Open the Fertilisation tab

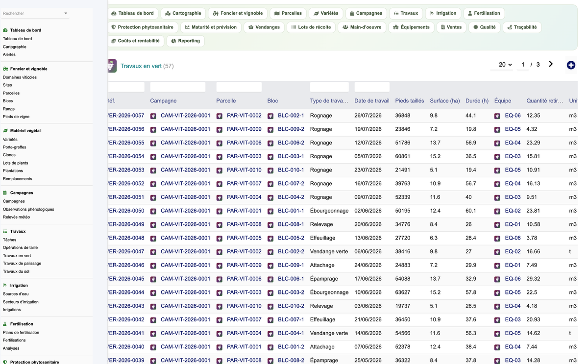[x=484, y=13]
